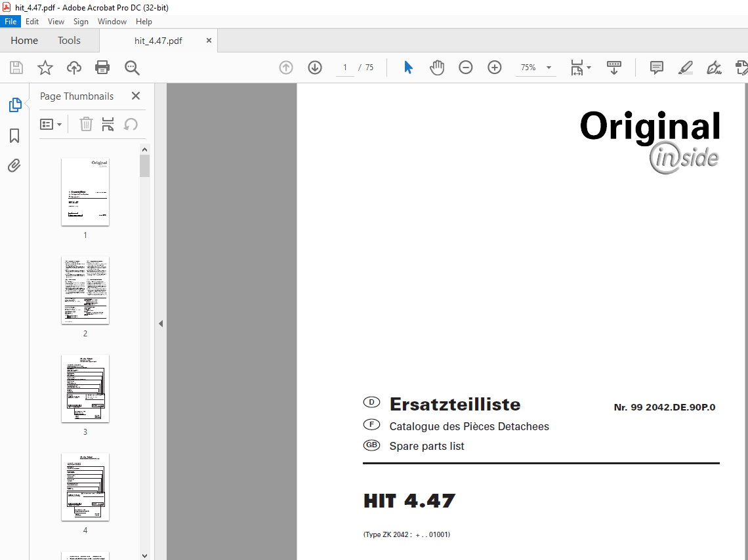
Task: Open the Help menu
Action: coord(144,22)
